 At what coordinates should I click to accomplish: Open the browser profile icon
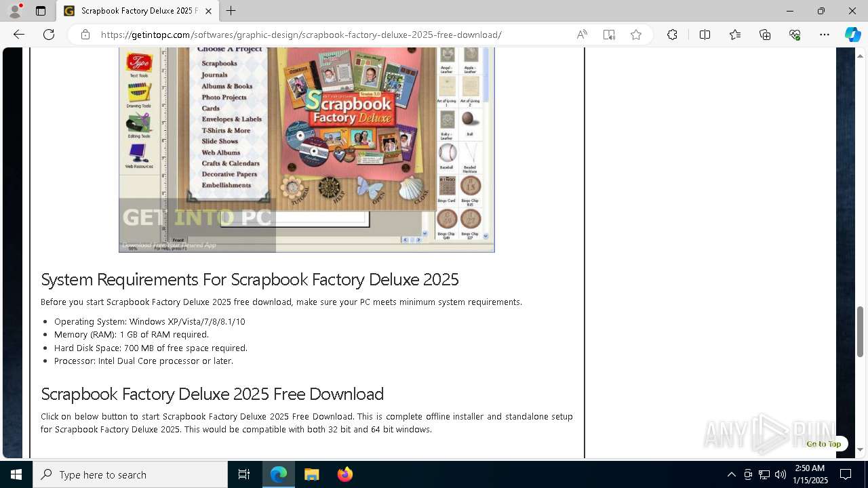[15, 11]
